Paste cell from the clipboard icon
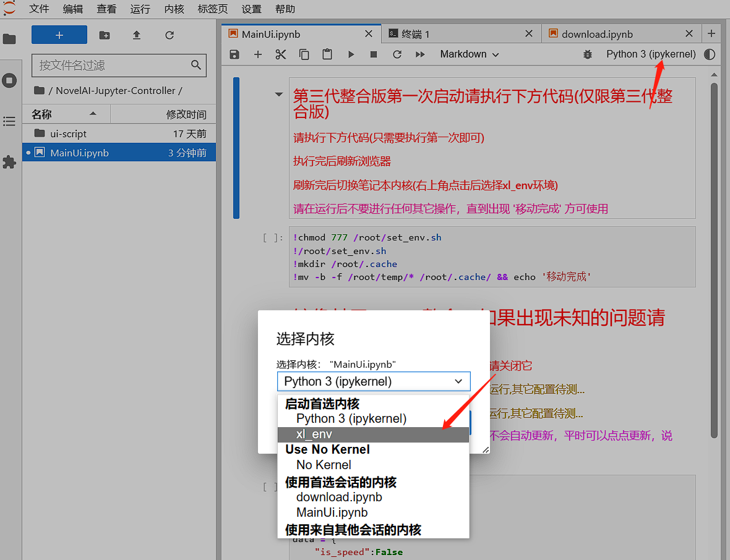 click(x=327, y=54)
